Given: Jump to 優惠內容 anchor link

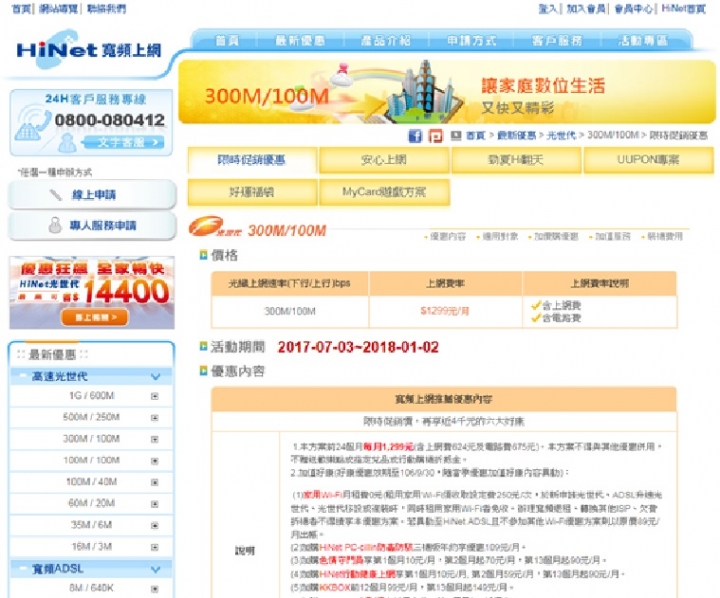Looking at the screenshot, I should [448, 237].
